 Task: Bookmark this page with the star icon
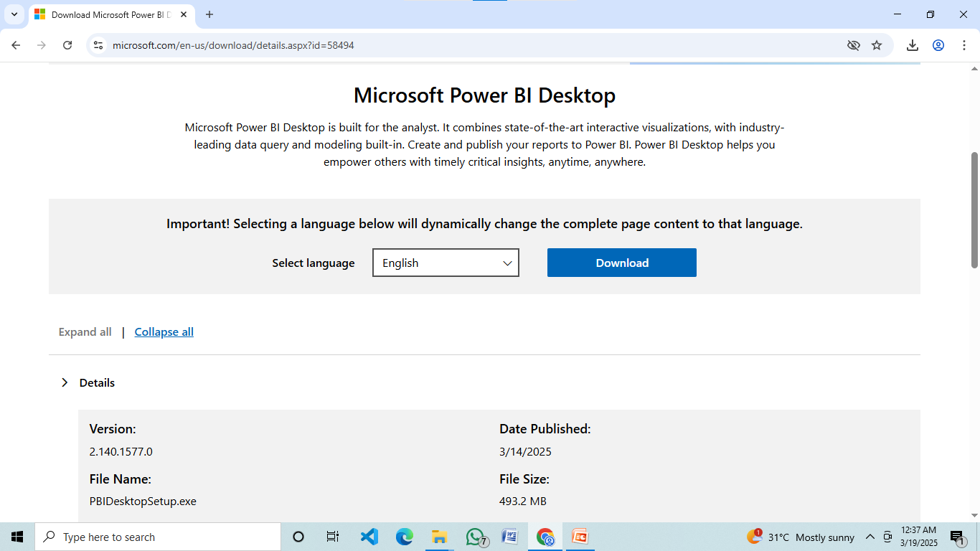(877, 45)
